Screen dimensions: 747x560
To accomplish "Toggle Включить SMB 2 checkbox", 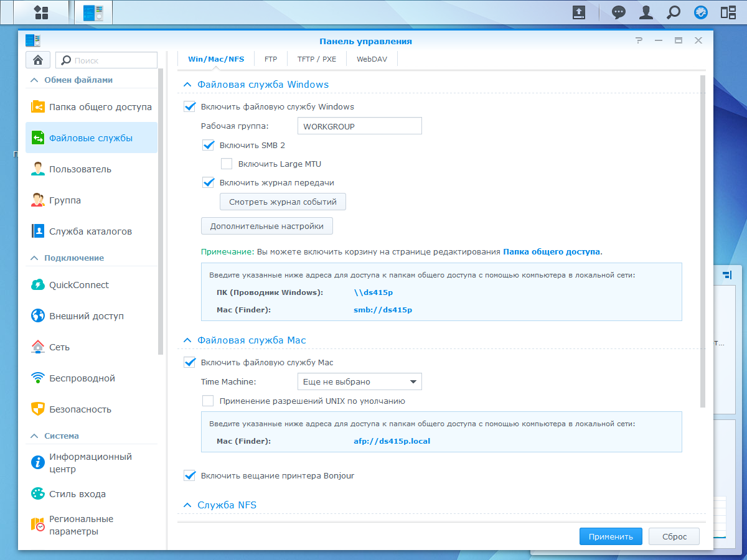I will (x=208, y=145).
